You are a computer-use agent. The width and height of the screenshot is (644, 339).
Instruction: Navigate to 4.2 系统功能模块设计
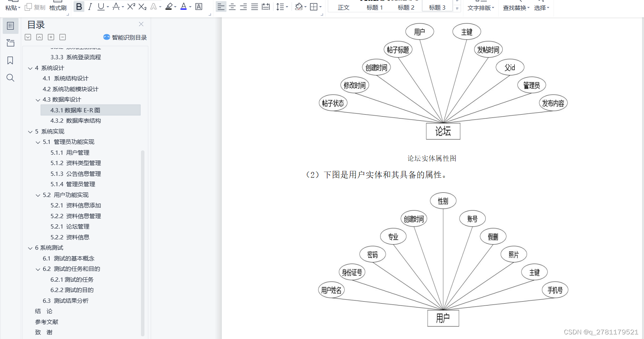point(70,89)
